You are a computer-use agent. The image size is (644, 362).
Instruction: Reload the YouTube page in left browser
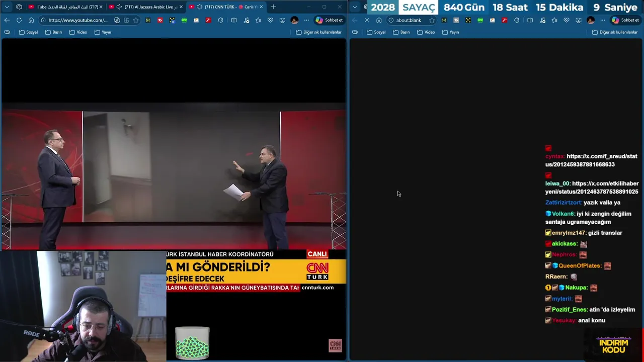coord(19,20)
